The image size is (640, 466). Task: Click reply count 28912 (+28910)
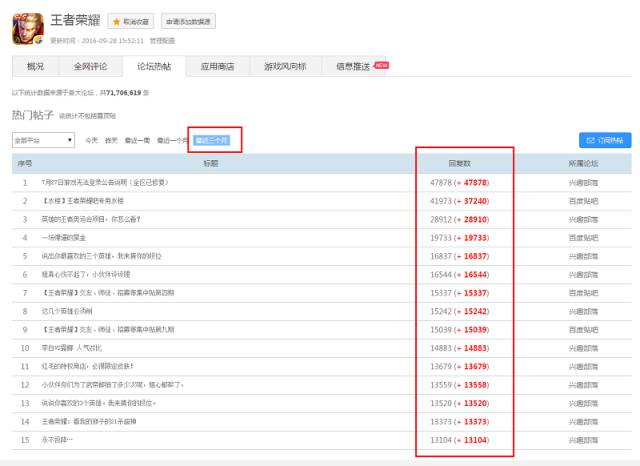coord(460,219)
